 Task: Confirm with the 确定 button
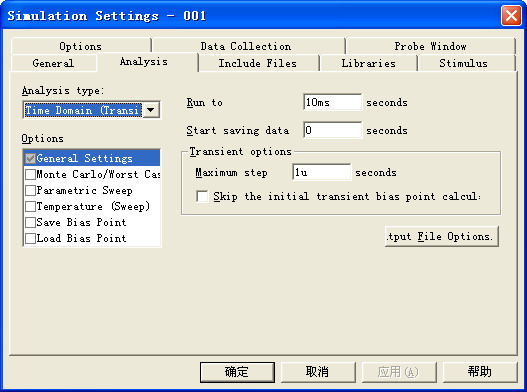click(237, 372)
